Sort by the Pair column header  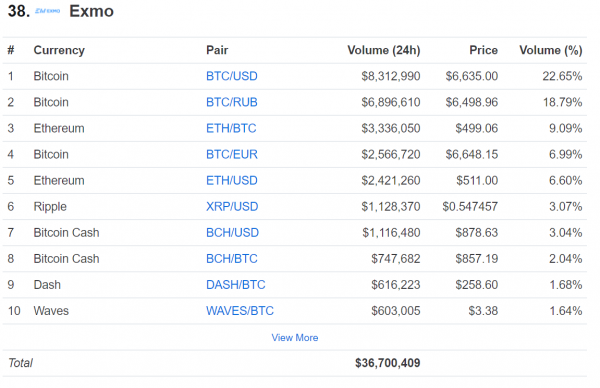coord(217,50)
